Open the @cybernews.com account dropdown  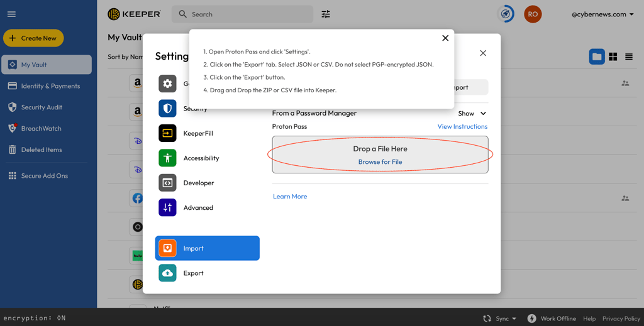pos(602,14)
